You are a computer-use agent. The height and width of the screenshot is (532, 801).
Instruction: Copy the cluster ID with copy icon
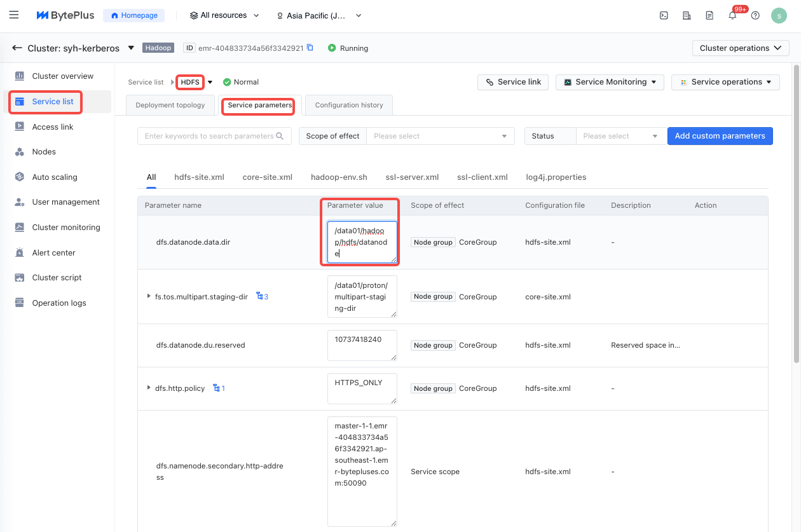tap(310, 48)
